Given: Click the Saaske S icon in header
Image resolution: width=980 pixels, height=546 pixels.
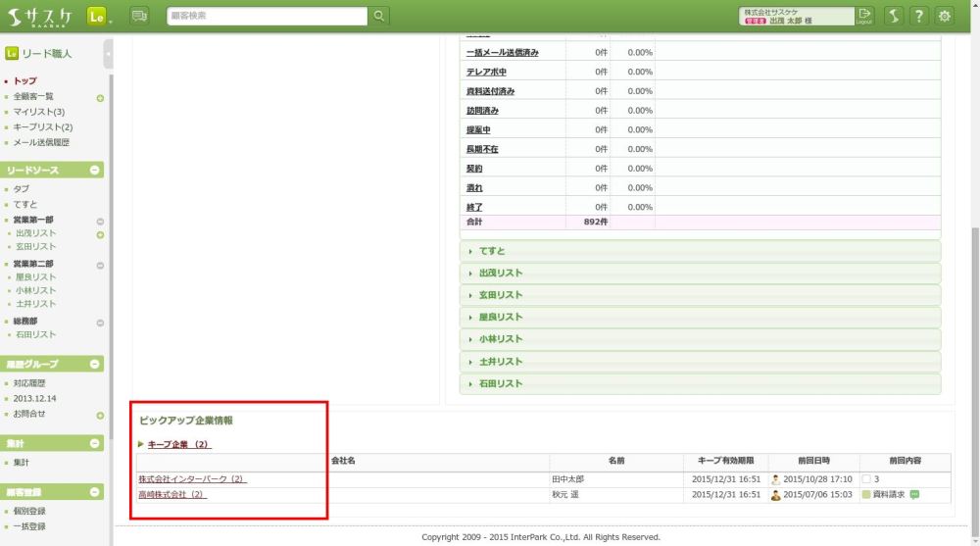Looking at the screenshot, I should coord(893,16).
